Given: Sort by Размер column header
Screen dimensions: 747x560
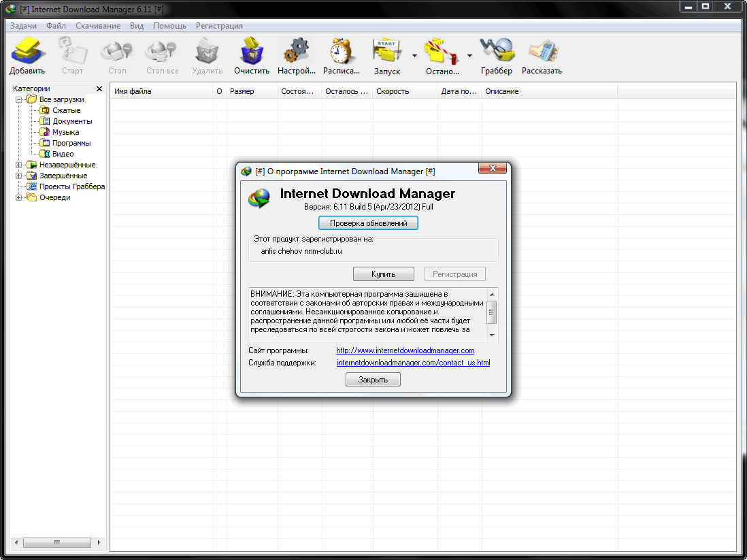Looking at the screenshot, I should click(252, 91).
